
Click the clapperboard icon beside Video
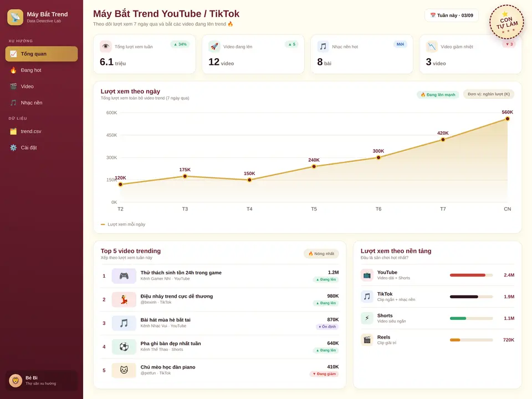point(13,86)
